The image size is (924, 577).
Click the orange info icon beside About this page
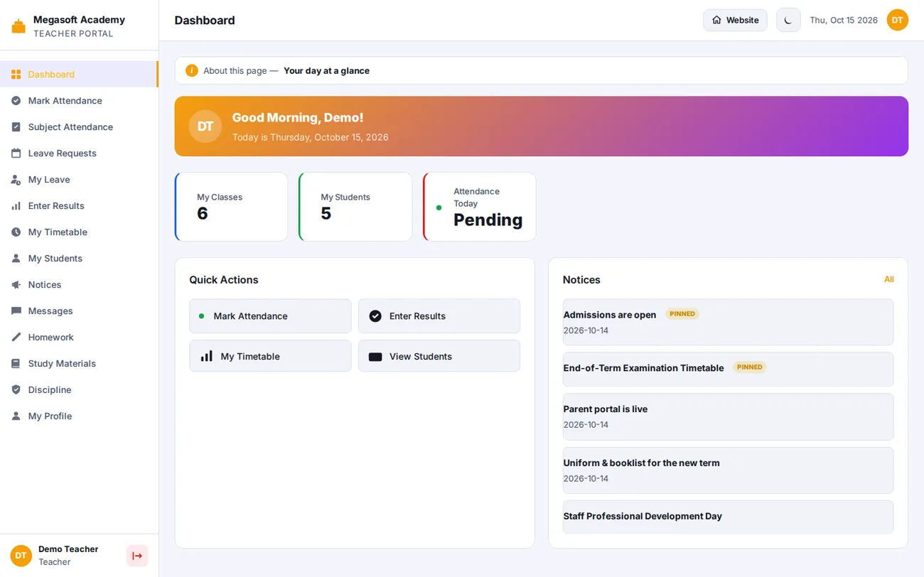click(x=192, y=70)
